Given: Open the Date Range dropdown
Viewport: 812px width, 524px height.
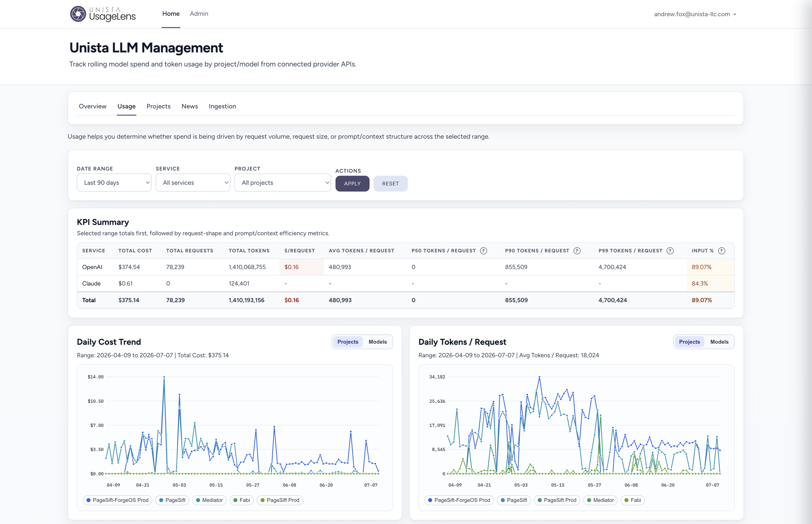Looking at the screenshot, I should click(114, 183).
